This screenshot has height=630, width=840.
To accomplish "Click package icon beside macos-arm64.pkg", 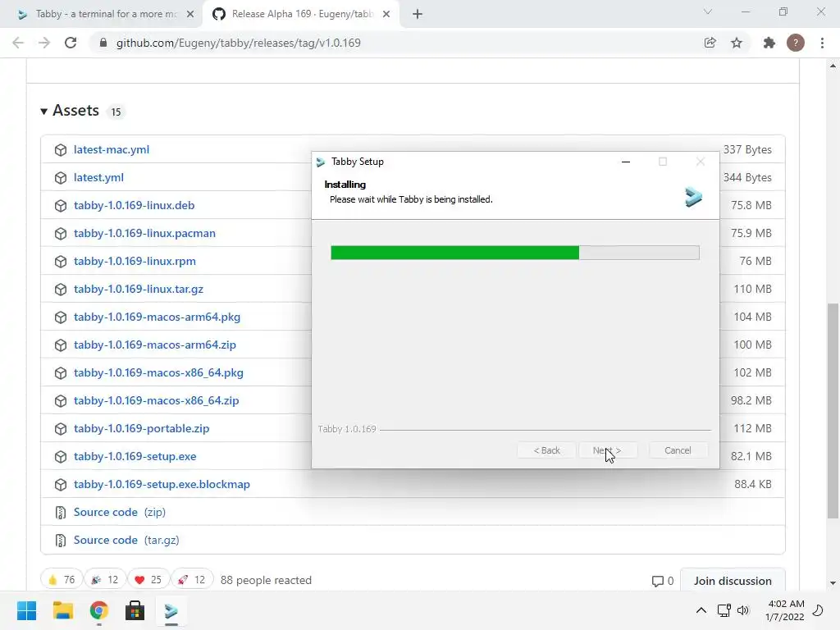I will (x=61, y=317).
